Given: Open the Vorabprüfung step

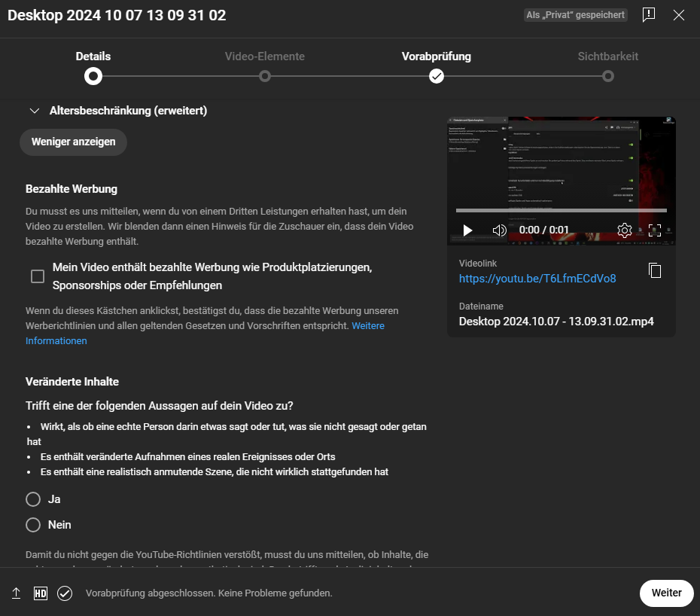Looking at the screenshot, I should (x=437, y=75).
